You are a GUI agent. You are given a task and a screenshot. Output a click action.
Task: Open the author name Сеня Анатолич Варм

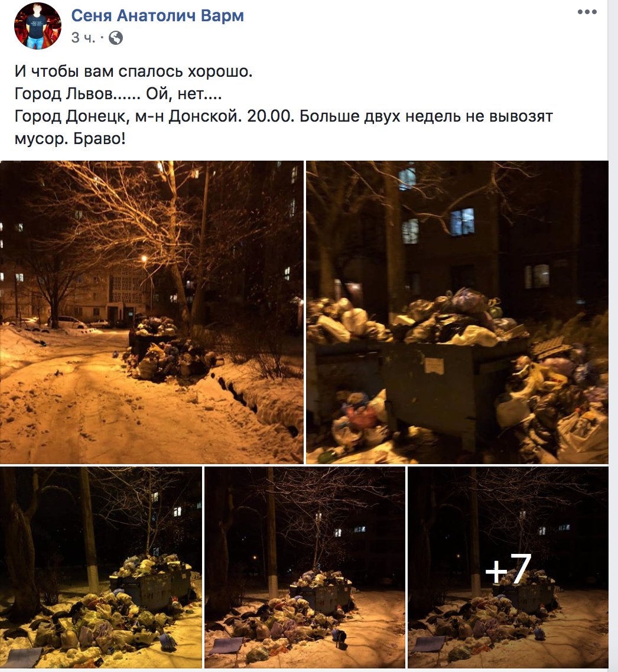(157, 15)
